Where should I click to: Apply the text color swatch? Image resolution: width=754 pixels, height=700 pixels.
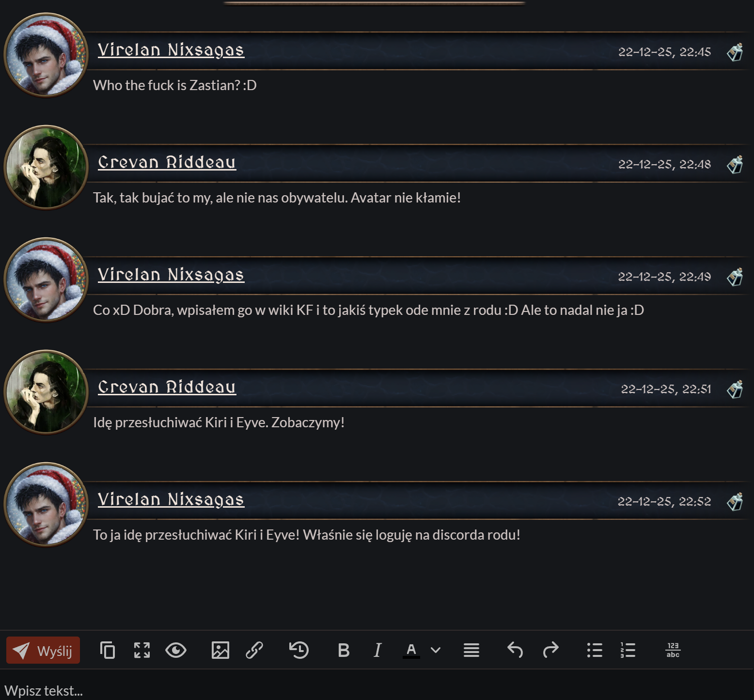click(x=411, y=650)
